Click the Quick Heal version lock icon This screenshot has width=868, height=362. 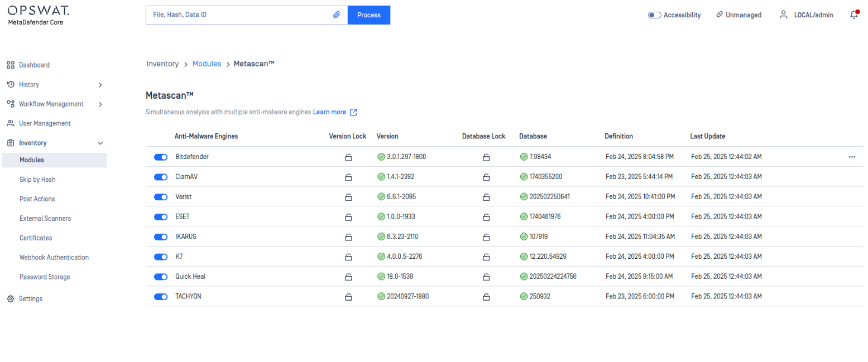(x=348, y=277)
